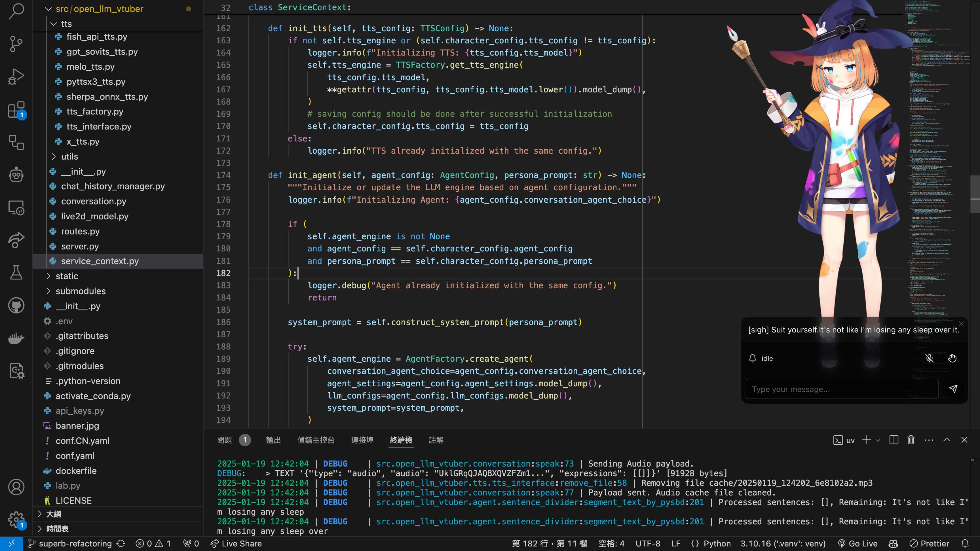Click the send message paper plane icon
Screen dimensions: 980x551
(953, 389)
